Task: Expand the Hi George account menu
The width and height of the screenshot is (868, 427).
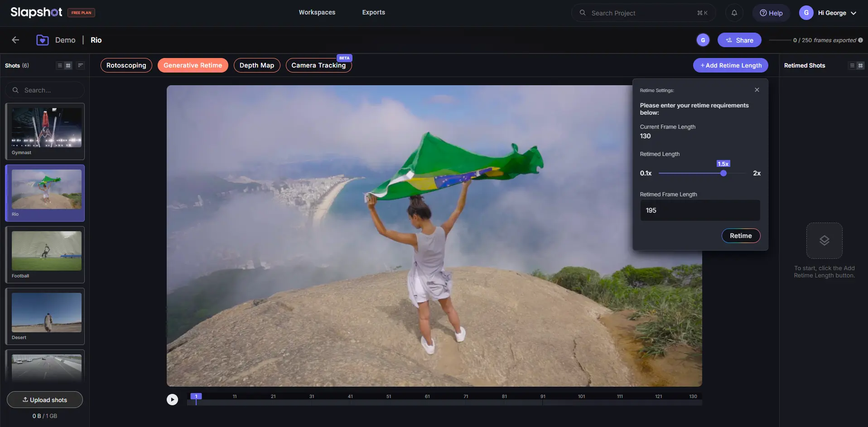Action: click(854, 13)
